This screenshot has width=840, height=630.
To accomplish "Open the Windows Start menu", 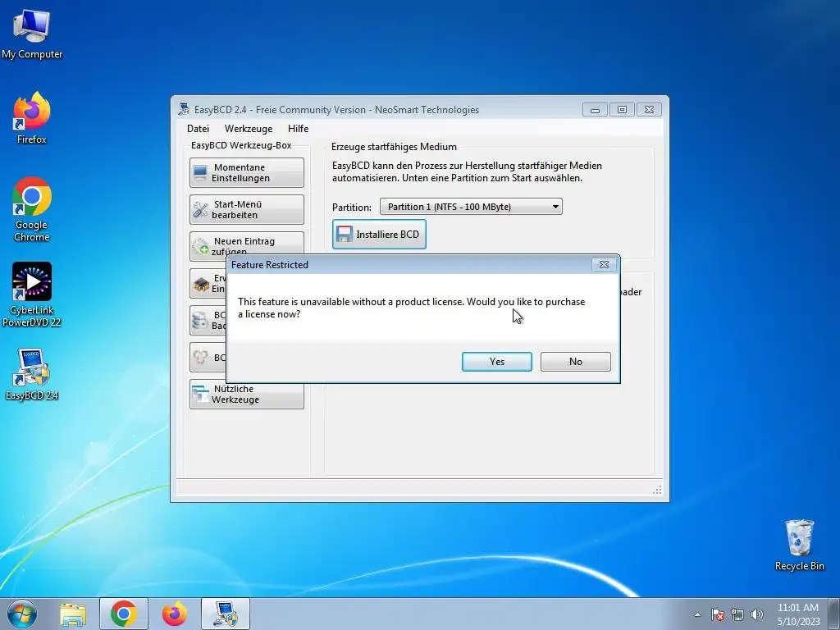I will click(x=22, y=614).
